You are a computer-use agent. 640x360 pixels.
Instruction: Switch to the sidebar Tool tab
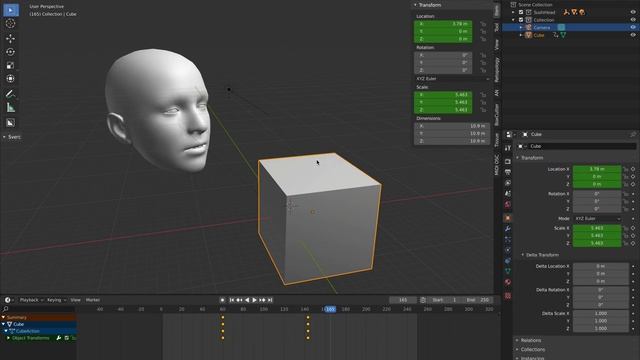tap(496, 27)
